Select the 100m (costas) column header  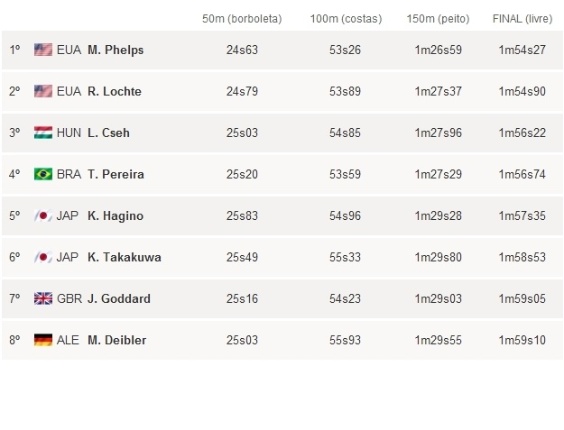346,19
